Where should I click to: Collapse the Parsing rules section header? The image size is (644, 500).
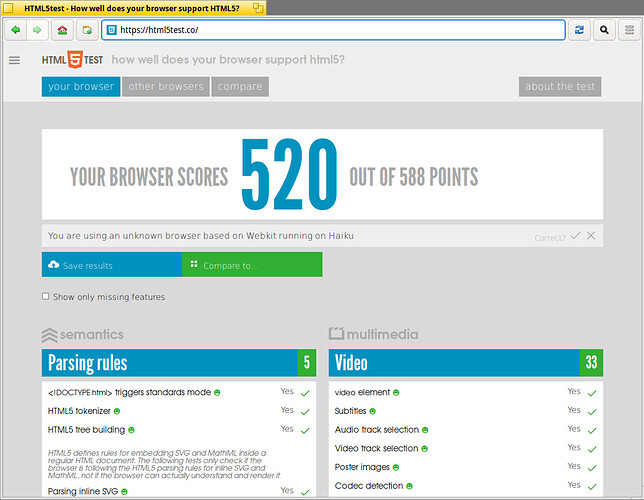click(170, 363)
